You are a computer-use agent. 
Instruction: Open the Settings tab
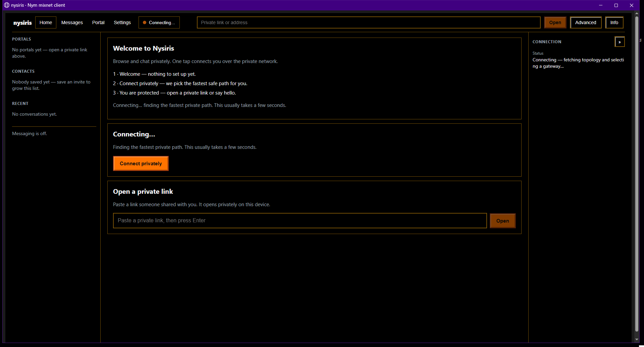[122, 22]
